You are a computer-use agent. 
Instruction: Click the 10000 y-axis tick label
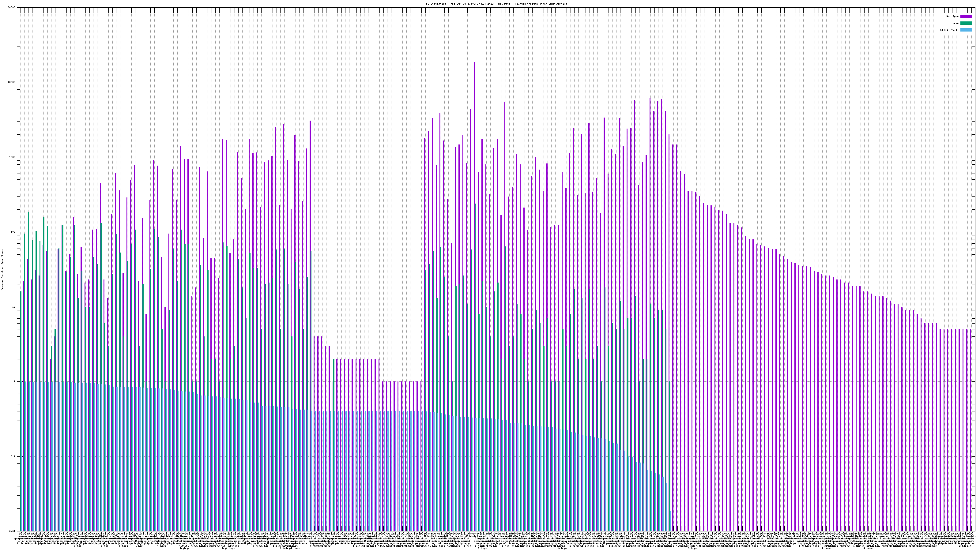11,83
